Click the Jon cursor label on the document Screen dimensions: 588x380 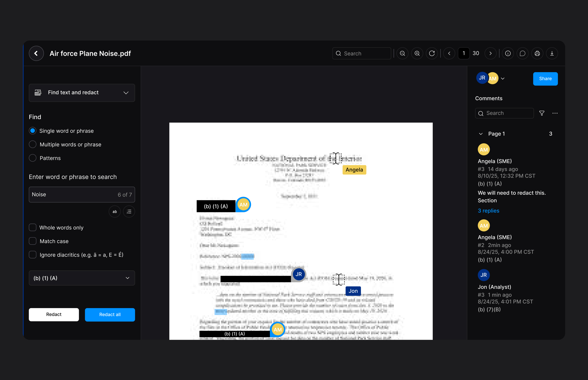pos(353,291)
